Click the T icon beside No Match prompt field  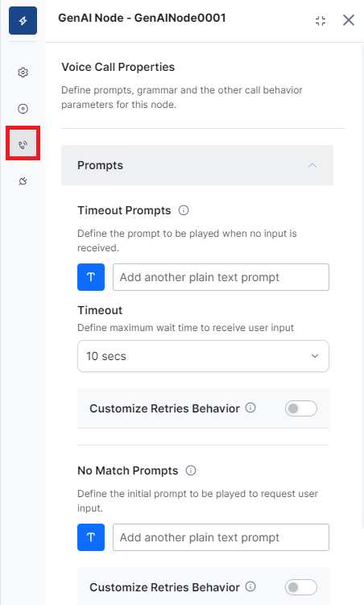pyautogui.click(x=91, y=537)
